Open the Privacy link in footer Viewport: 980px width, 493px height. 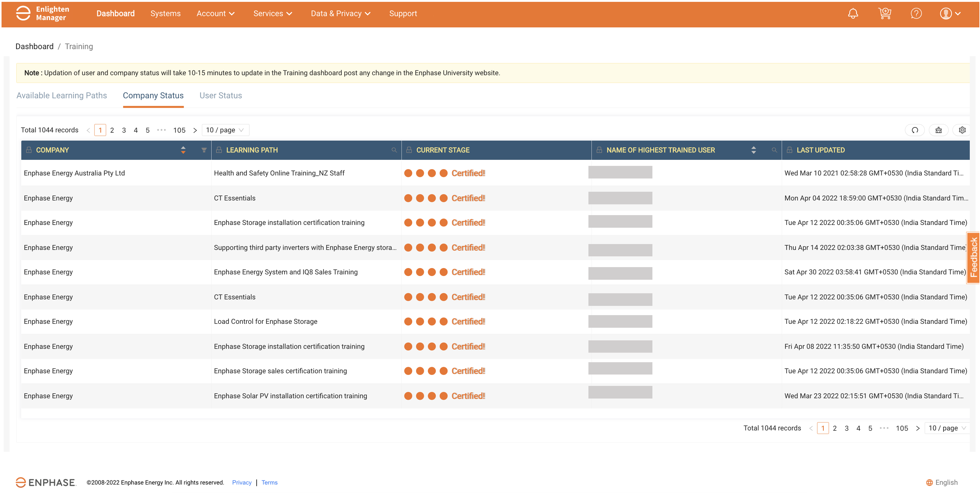[x=242, y=483]
